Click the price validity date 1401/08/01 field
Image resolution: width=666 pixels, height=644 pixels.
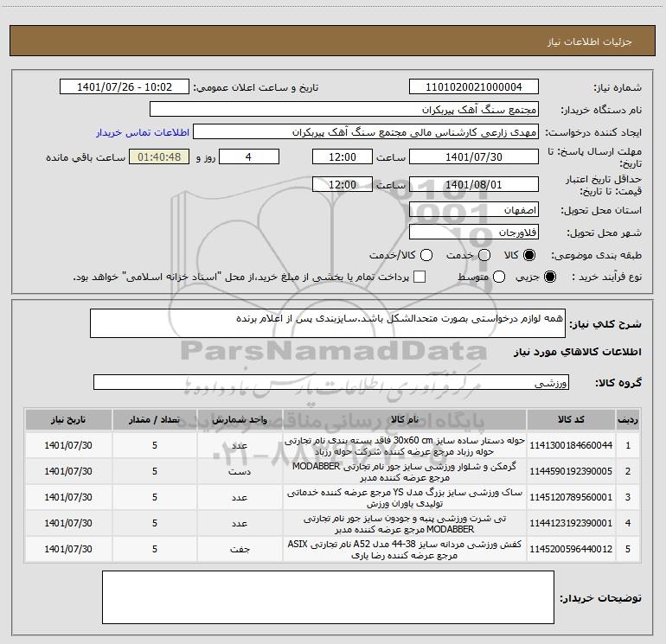click(474, 184)
